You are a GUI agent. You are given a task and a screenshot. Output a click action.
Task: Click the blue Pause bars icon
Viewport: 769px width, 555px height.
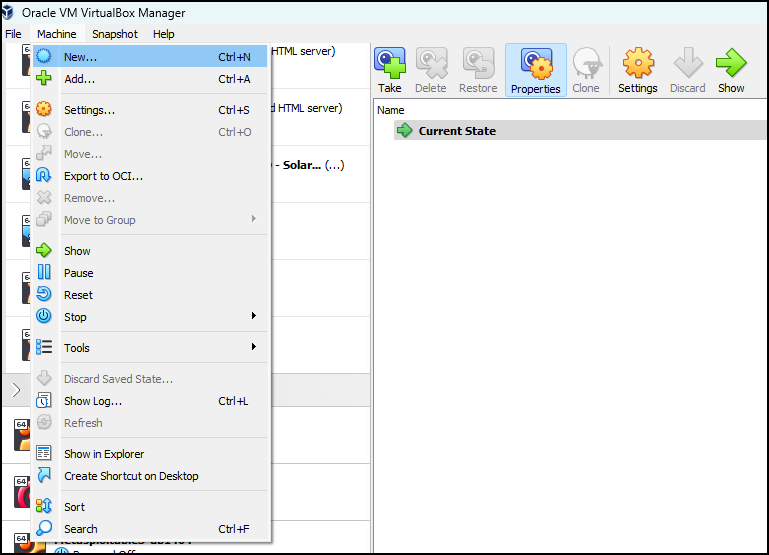coord(44,272)
